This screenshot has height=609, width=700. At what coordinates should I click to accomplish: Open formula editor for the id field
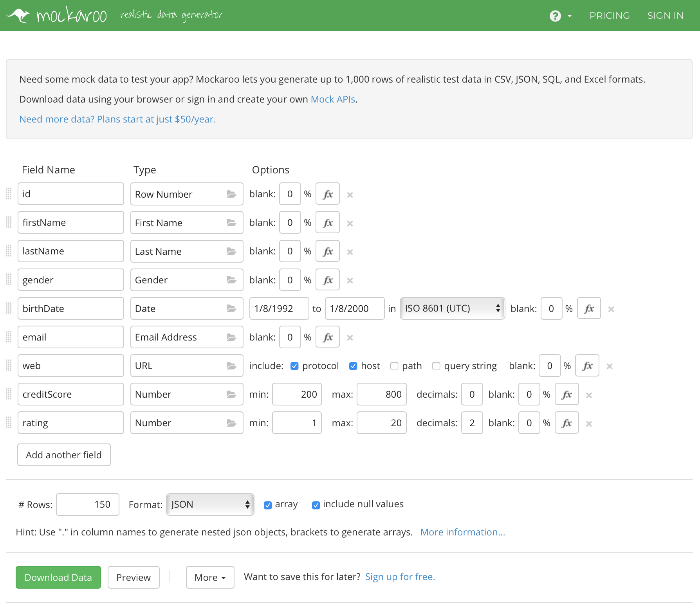[328, 194]
